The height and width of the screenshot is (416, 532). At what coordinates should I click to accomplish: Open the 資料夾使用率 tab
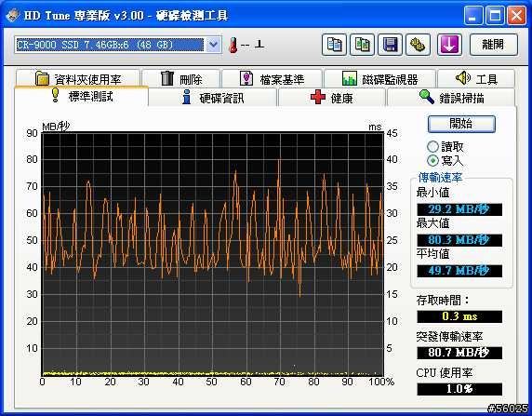coord(78,78)
